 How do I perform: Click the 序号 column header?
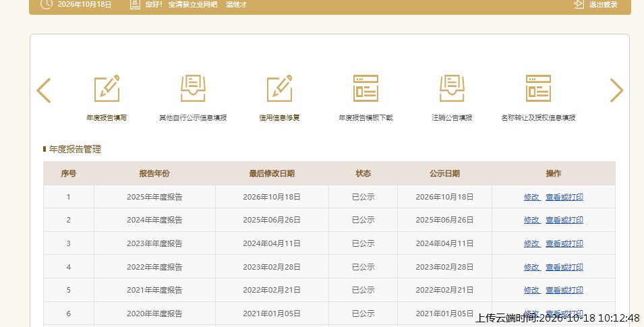click(69, 173)
